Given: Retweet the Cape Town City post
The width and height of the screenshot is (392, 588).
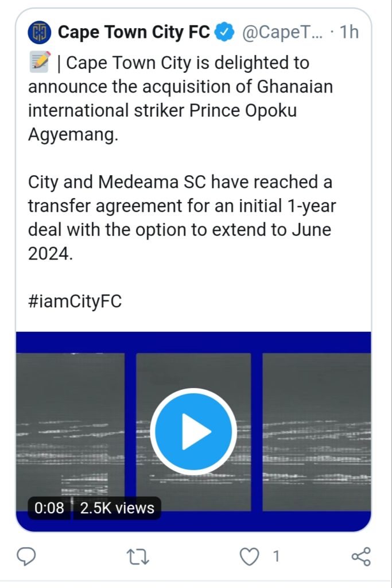Looking at the screenshot, I should point(137,556).
